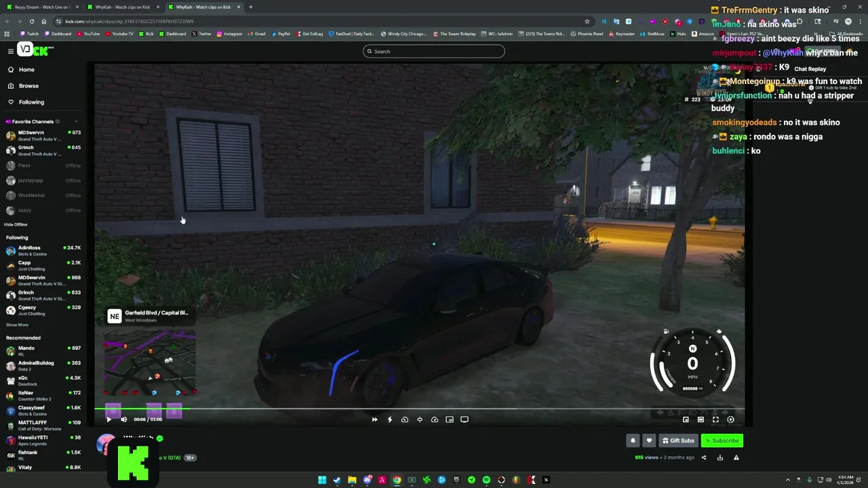Click the 18+ badge under channel
Image resolution: width=868 pixels, height=488 pixels.
click(191, 457)
